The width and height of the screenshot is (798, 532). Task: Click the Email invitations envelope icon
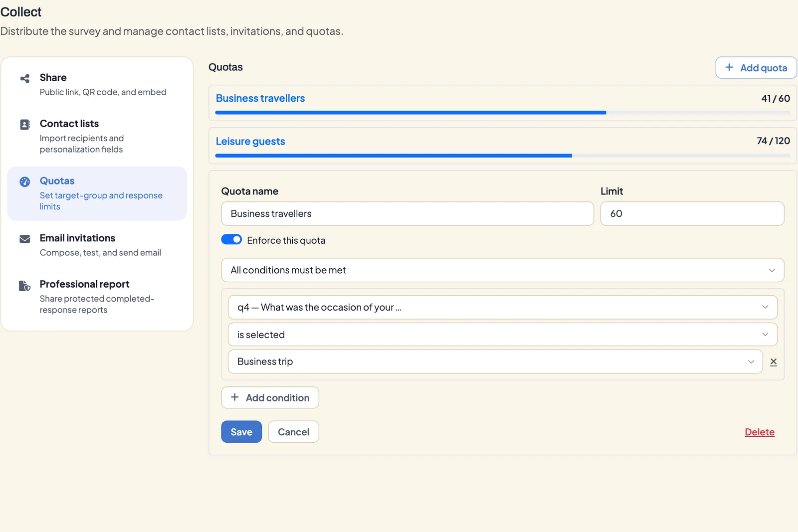24,239
